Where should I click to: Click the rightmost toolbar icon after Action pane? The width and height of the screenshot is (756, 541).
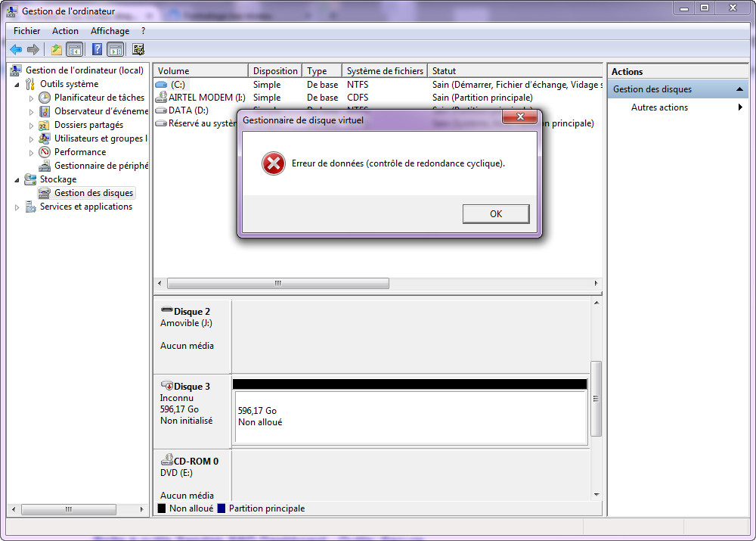click(x=138, y=49)
